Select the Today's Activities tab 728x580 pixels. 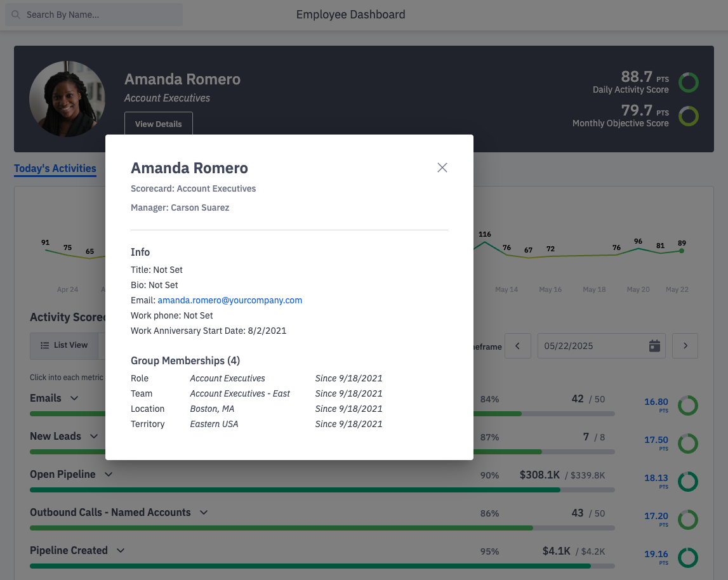tap(55, 169)
